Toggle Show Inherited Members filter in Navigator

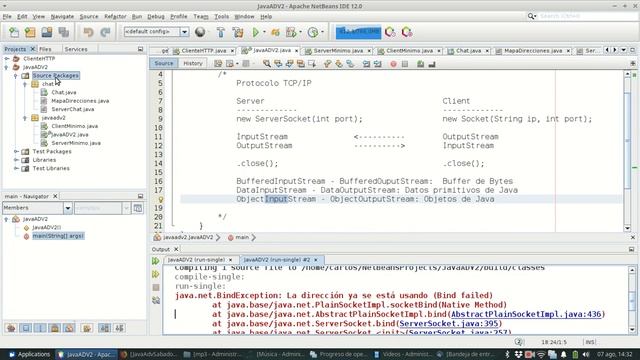[11, 328]
